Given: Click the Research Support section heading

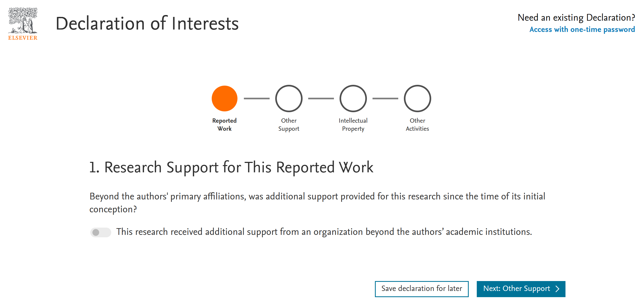Looking at the screenshot, I should [231, 167].
